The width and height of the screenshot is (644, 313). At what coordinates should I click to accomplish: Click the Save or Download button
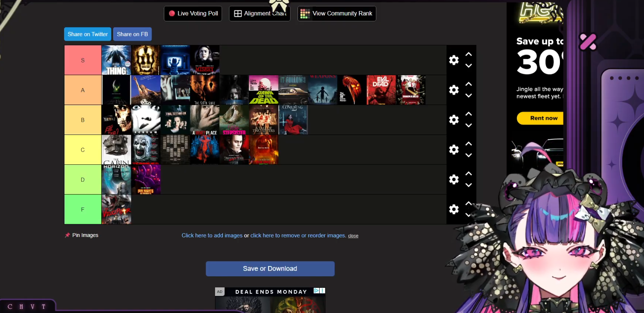[270, 269]
